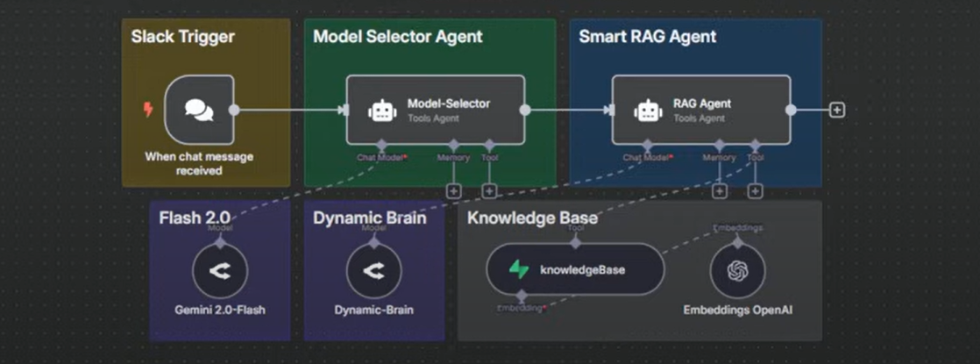Viewport: 980px width, 364px height.
Task: Click the chat trigger output connector
Action: [x=234, y=110]
